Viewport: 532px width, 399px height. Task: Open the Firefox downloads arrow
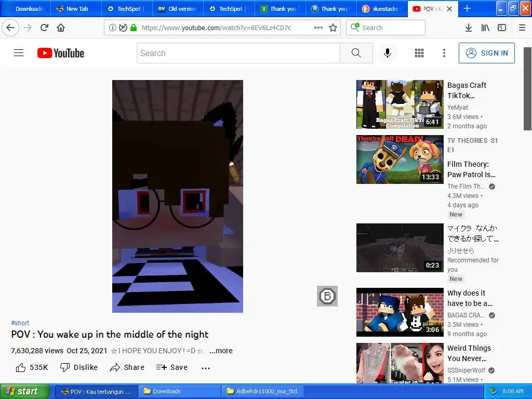point(468,28)
